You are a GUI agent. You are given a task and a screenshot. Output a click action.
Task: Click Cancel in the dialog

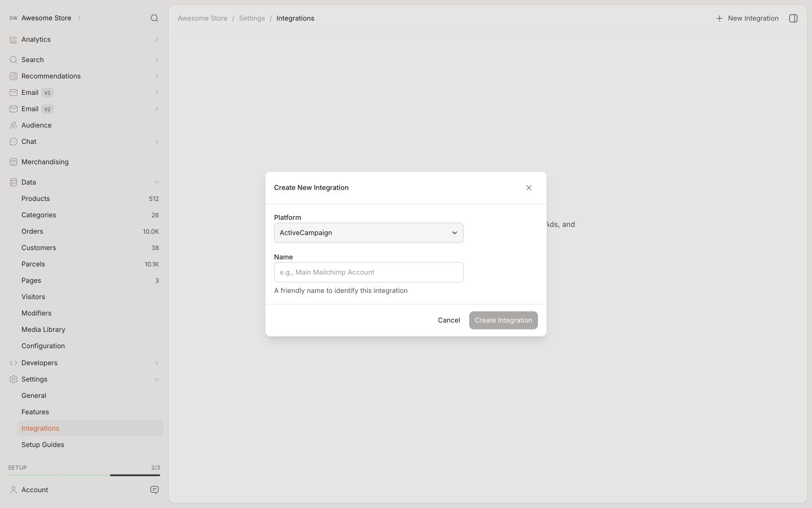coord(449,320)
